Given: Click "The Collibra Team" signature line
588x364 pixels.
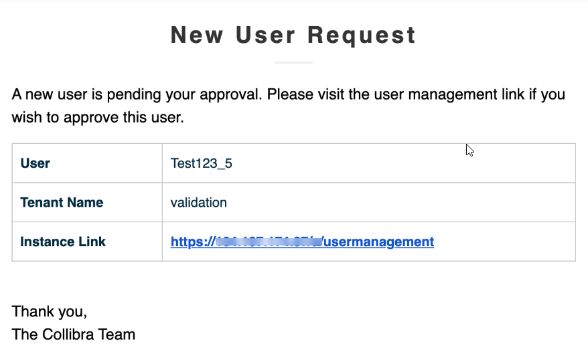Looking at the screenshot, I should point(74,335).
